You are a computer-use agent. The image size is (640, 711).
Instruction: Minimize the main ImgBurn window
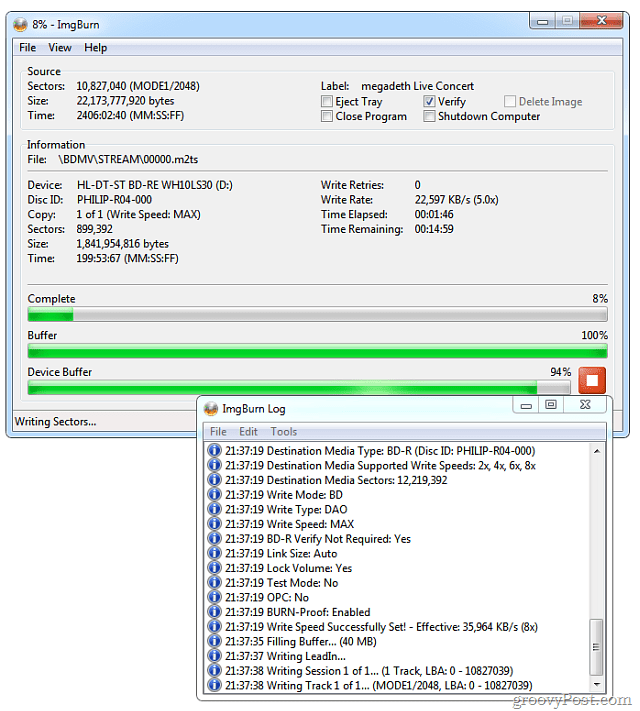pos(542,21)
